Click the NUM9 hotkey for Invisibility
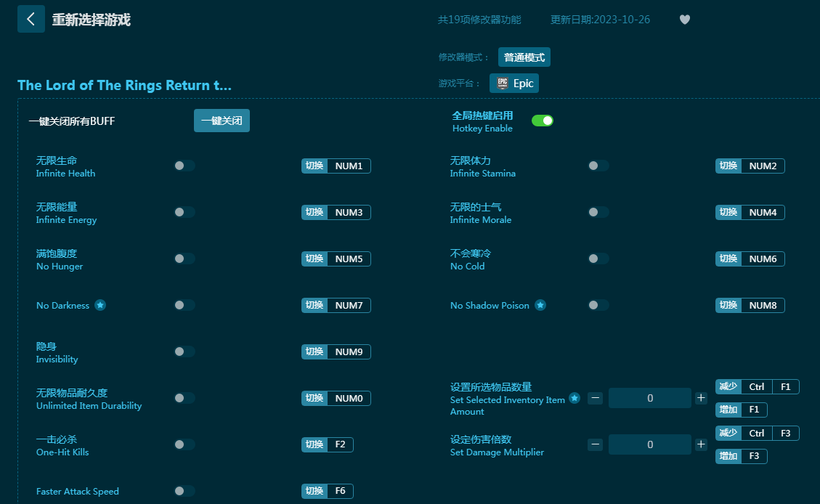820x504 pixels. [336, 352]
